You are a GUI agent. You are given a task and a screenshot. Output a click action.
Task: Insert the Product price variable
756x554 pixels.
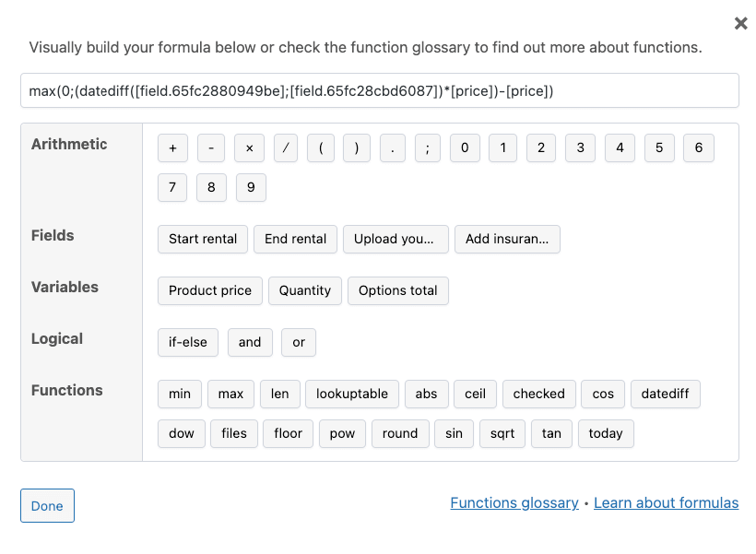click(209, 290)
